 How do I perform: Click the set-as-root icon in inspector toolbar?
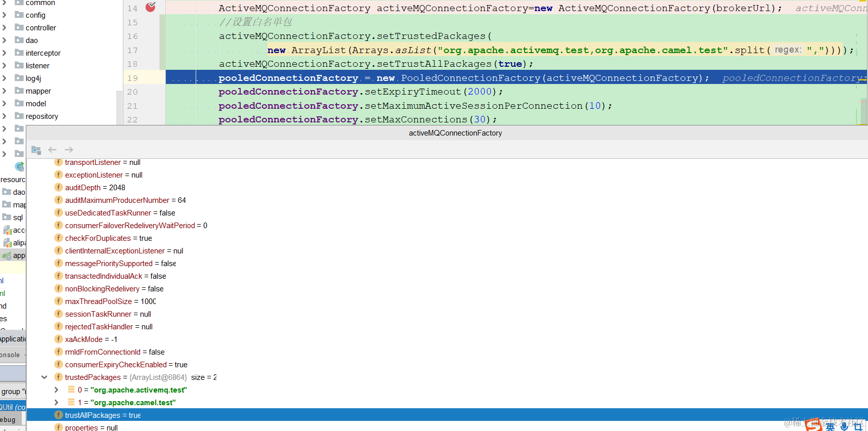click(36, 150)
